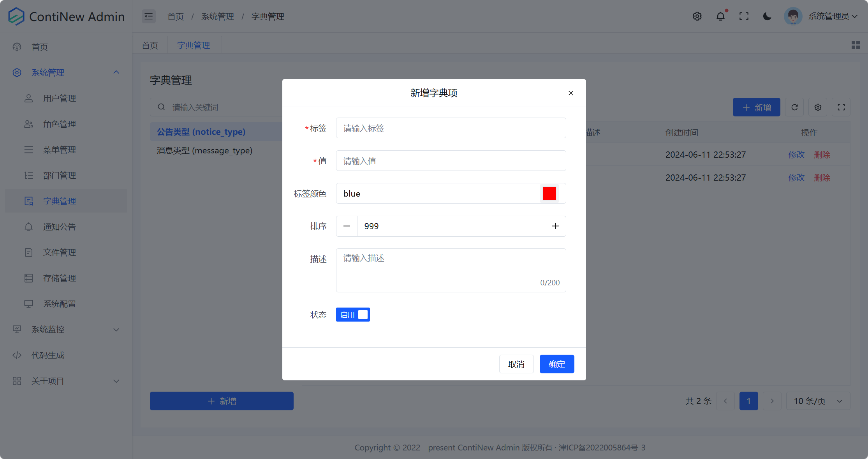
Task: Enter fullscreen with the top bar icon
Action: tap(744, 16)
